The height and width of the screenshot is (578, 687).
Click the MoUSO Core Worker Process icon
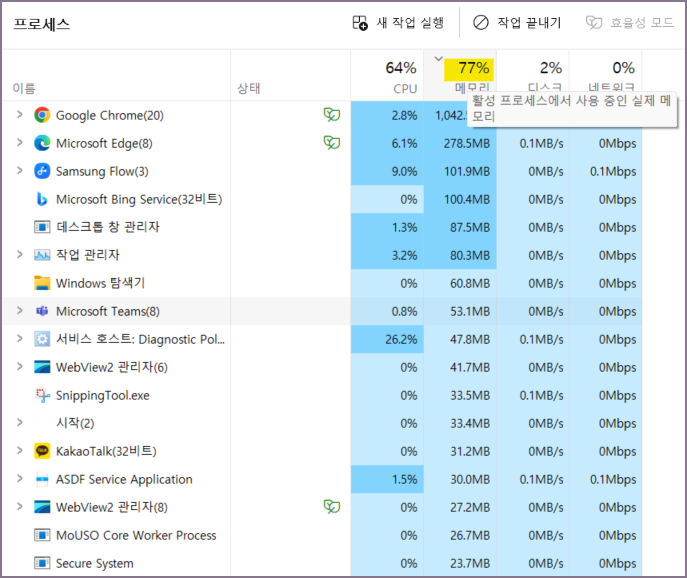click(x=42, y=535)
